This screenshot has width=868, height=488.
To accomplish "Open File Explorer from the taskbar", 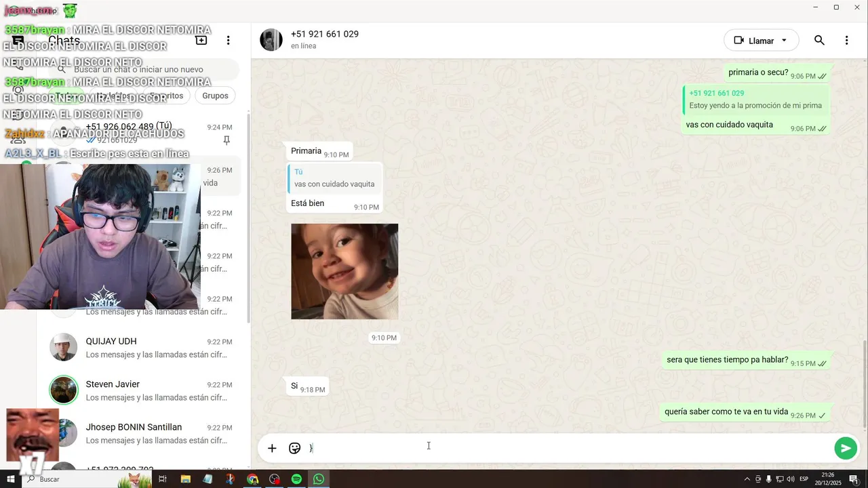I will [185, 479].
